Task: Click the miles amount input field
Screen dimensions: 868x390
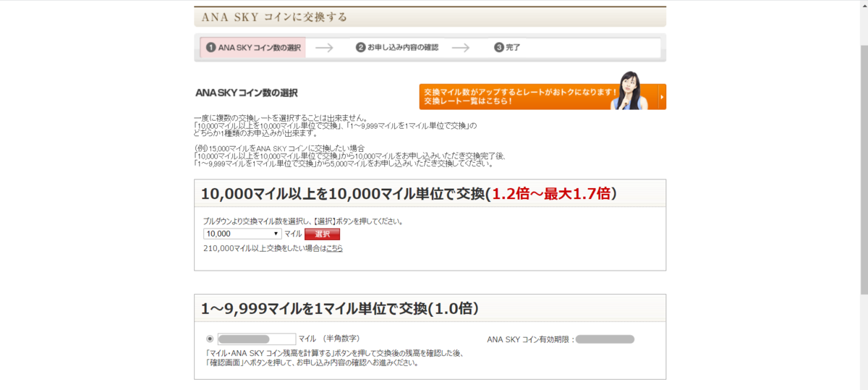Action: (257, 339)
